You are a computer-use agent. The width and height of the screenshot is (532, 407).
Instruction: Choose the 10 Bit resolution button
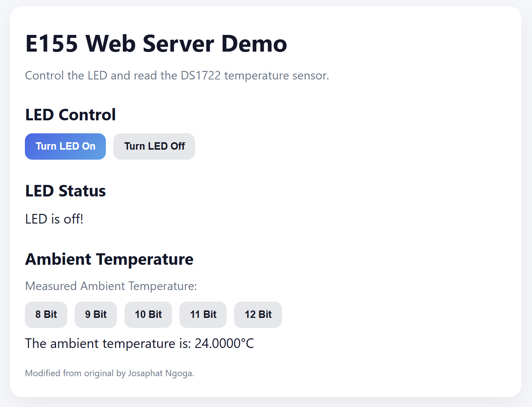tap(148, 315)
